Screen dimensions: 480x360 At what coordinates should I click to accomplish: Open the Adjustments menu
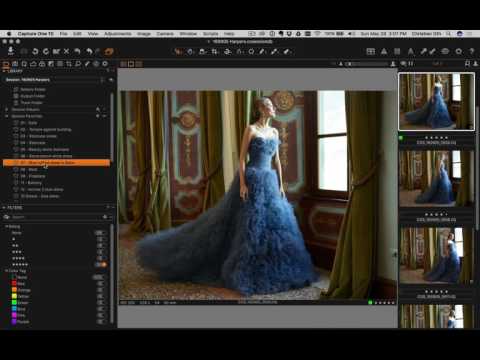(x=118, y=34)
